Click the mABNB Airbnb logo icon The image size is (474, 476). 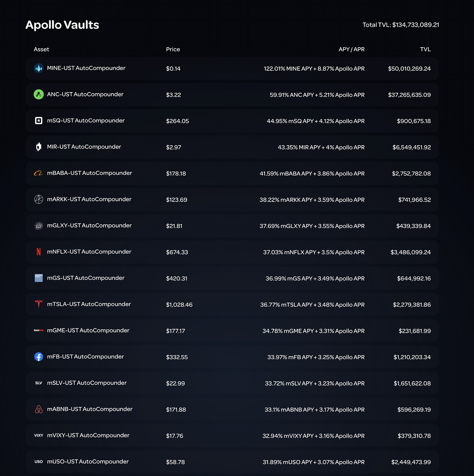click(x=39, y=409)
